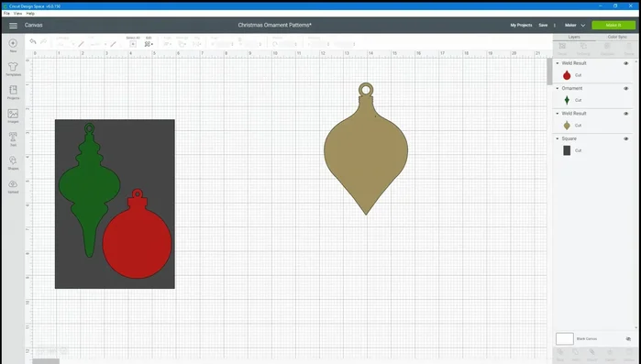Screen dimensions: 641x364
Task: Click the Square layer name
Action: [x=569, y=138]
